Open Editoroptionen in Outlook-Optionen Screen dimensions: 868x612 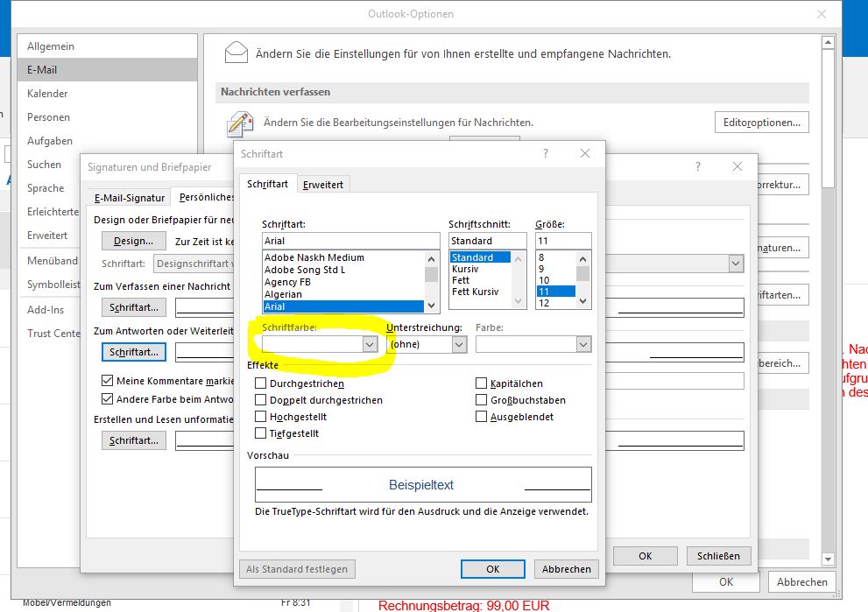pos(762,123)
